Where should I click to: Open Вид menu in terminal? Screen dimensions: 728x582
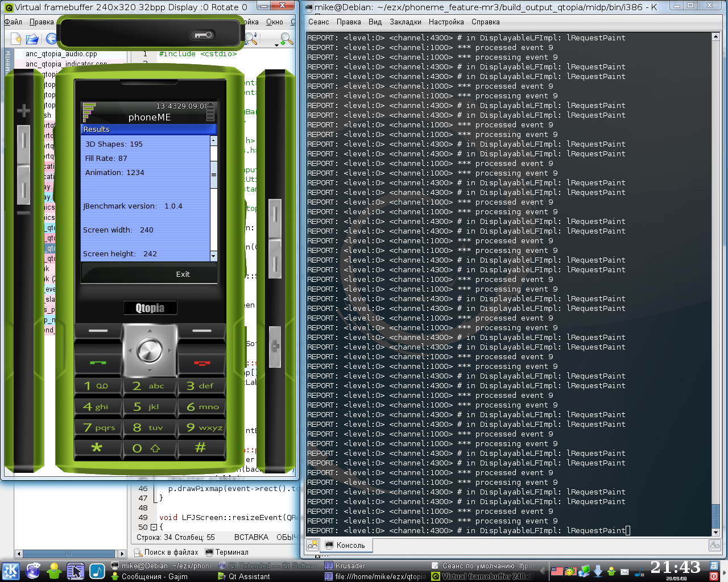375,22
